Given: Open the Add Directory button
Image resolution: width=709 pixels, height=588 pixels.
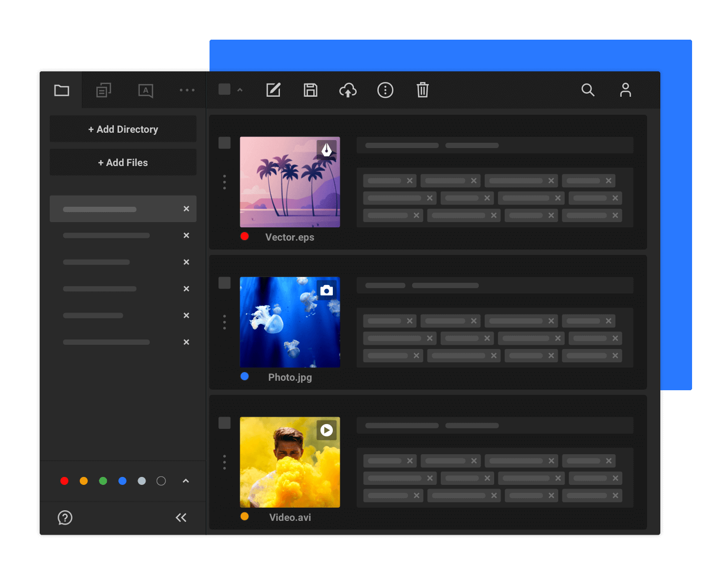Looking at the screenshot, I should 123,129.
